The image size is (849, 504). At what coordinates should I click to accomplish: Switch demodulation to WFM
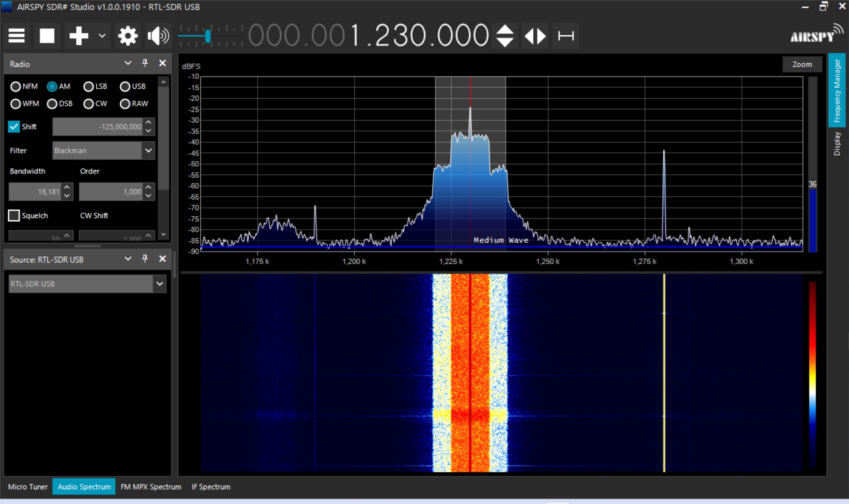15,103
